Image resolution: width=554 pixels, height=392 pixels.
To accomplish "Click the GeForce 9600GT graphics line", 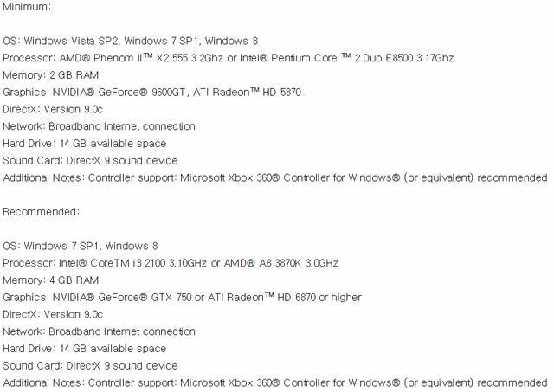I will tap(152, 93).
